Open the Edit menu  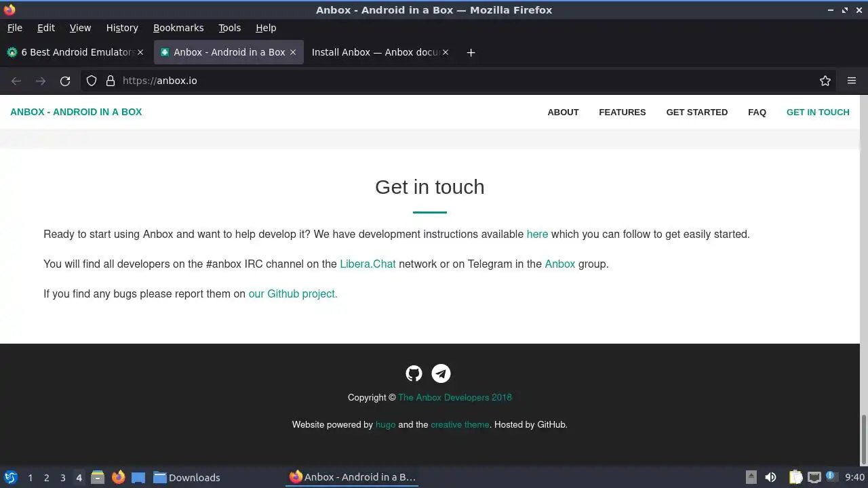coord(46,28)
